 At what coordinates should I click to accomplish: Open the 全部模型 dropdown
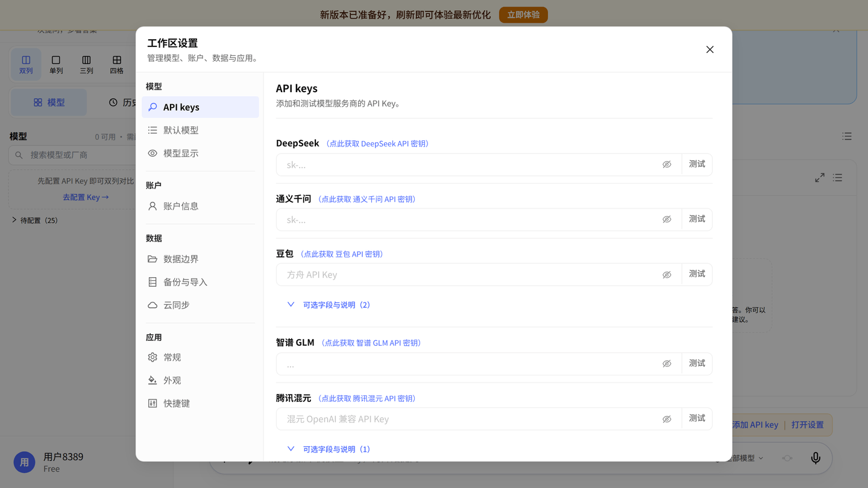[744, 458]
